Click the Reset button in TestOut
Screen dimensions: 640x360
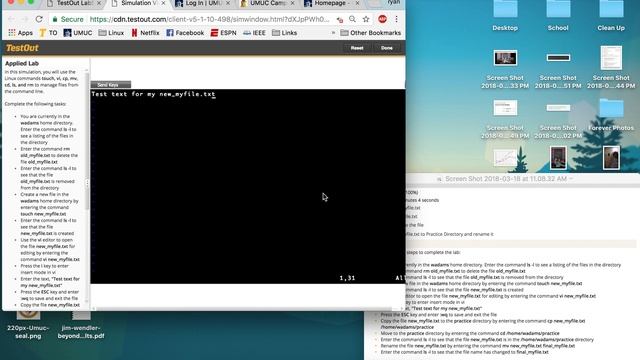point(357,48)
